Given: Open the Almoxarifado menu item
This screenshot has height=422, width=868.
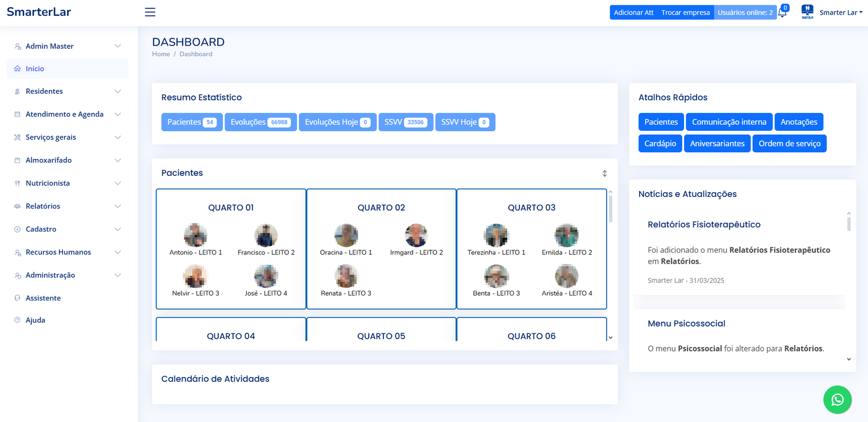Looking at the screenshot, I should (49, 160).
